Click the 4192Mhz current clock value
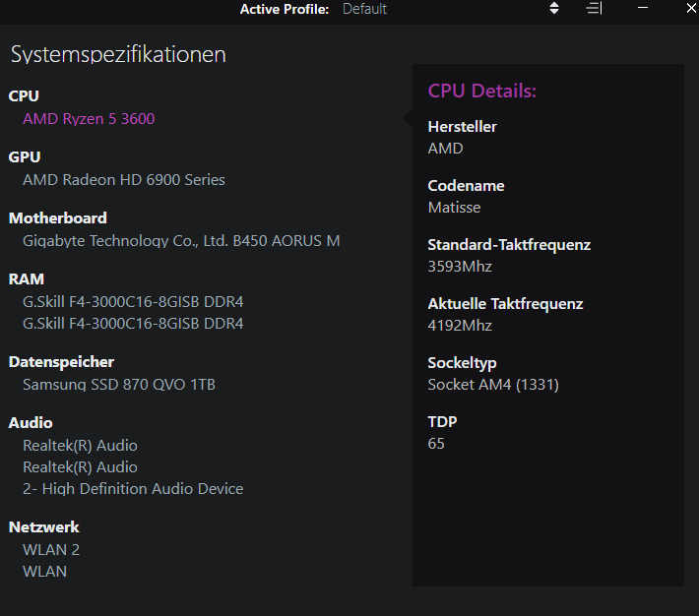 tap(460, 326)
